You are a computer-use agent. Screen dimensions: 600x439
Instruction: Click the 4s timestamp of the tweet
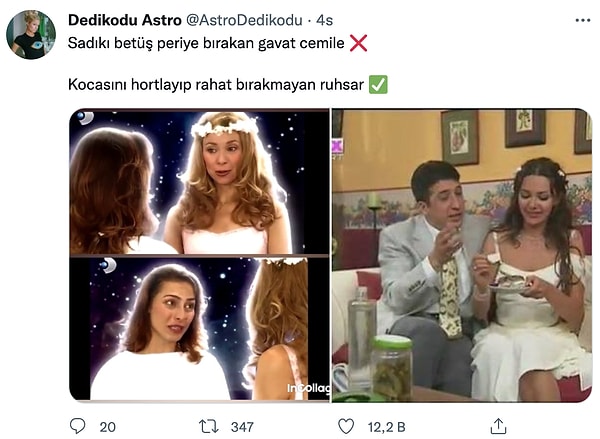pyautogui.click(x=325, y=20)
